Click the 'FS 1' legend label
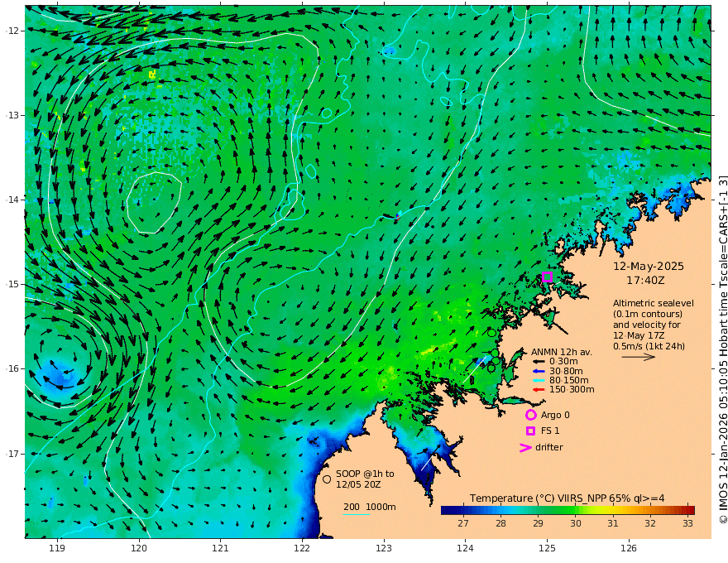Screen dimensions: 728x563 pyautogui.click(x=550, y=431)
